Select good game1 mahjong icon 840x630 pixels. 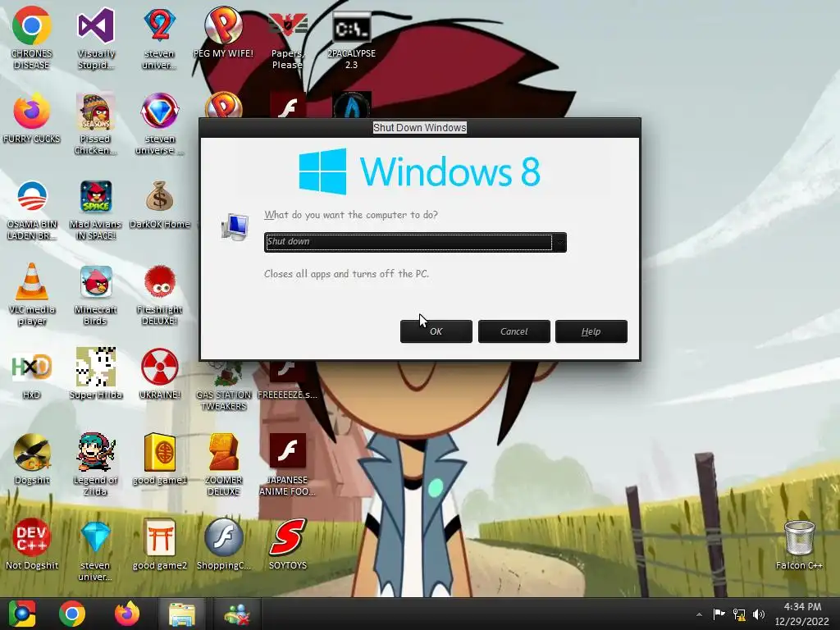tap(160, 459)
